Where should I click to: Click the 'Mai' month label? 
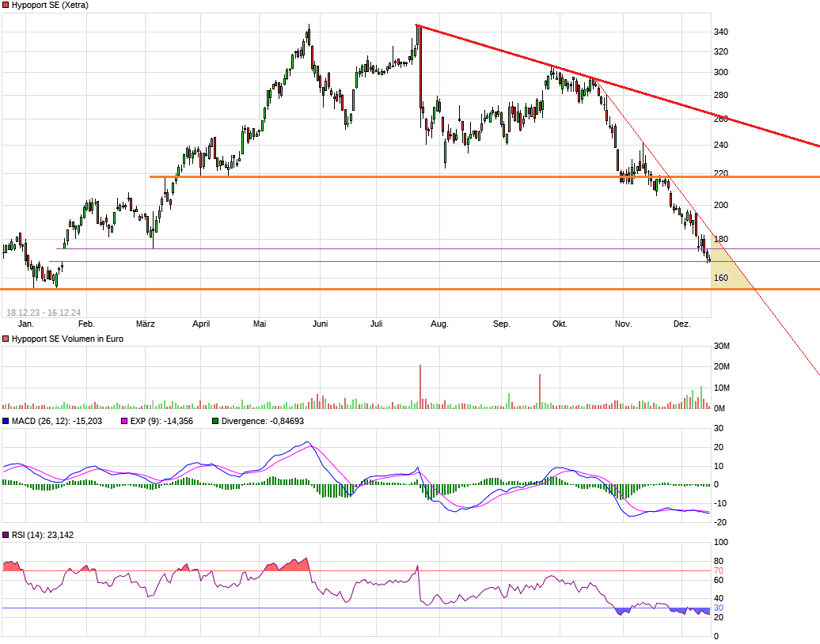(x=260, y=324)
